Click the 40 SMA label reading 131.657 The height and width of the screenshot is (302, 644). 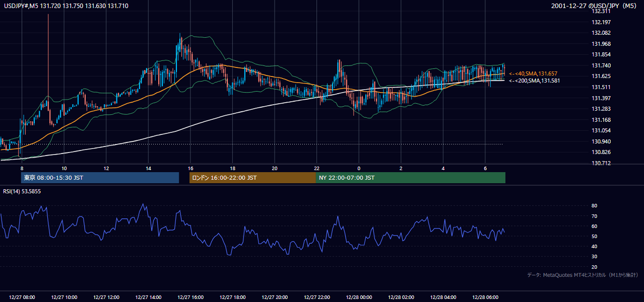coord(533,73)
